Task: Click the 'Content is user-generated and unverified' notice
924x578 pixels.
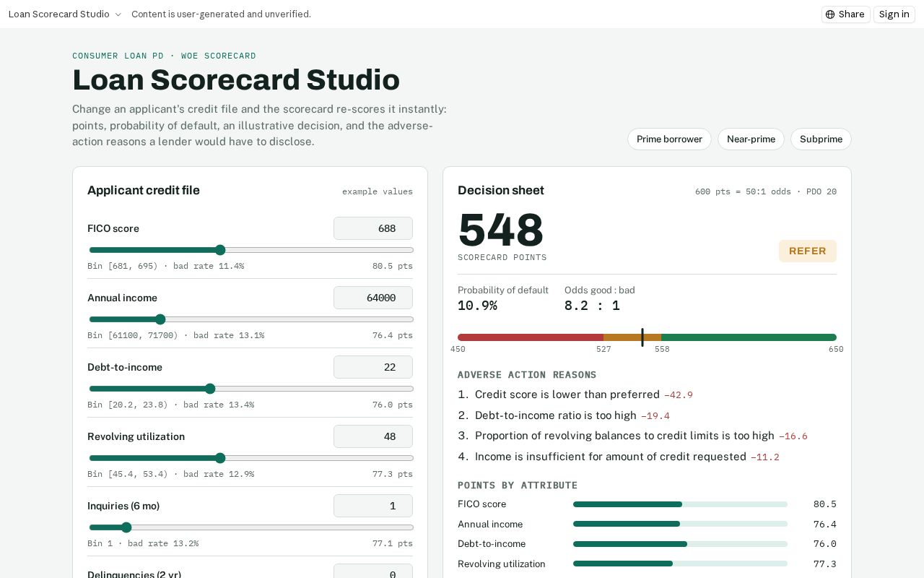Action: click(x=221, y=14)
